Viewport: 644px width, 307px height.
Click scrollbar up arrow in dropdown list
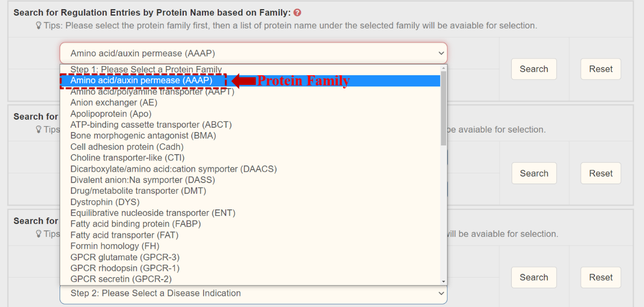[x=443, y=68]
